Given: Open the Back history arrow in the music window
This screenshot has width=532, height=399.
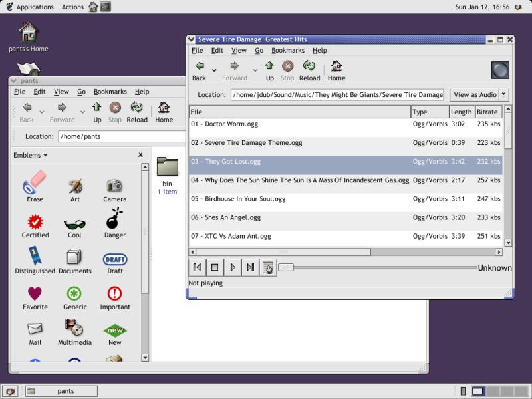Looking at the screenshot, I should pos(214,70).
